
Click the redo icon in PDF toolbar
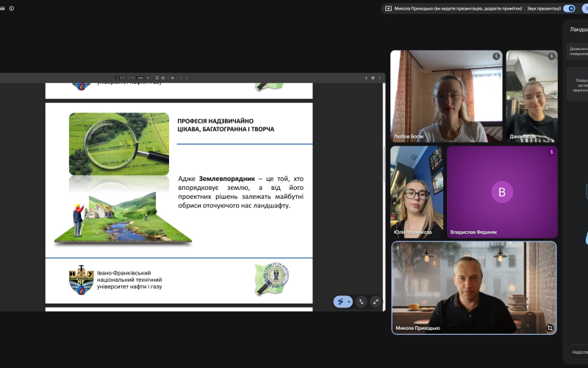point(187,78)
